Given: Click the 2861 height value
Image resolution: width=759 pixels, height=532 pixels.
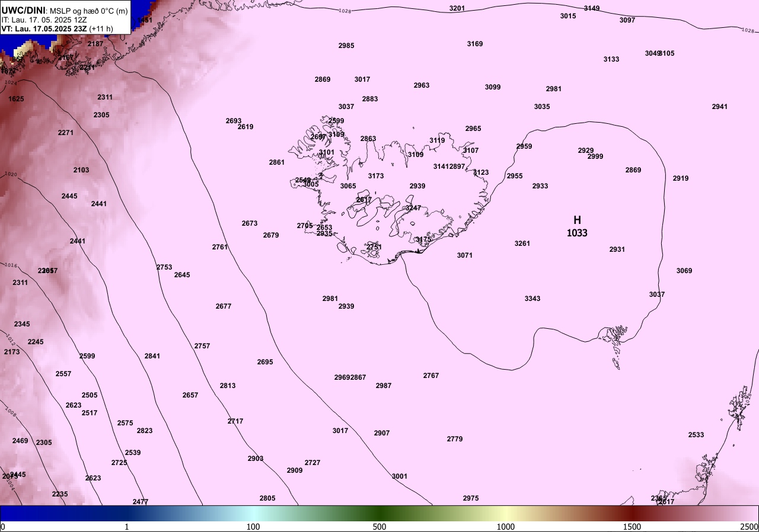Looking at the screenshot, I should click(277, 162).
